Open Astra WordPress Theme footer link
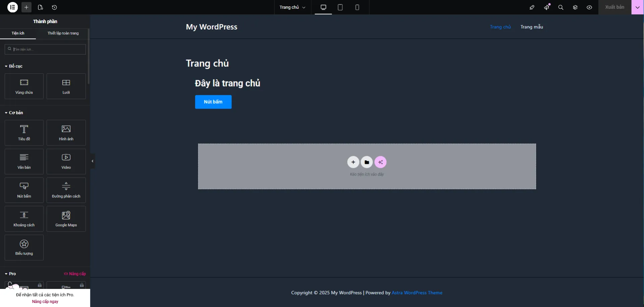 (x=417, y=293)
